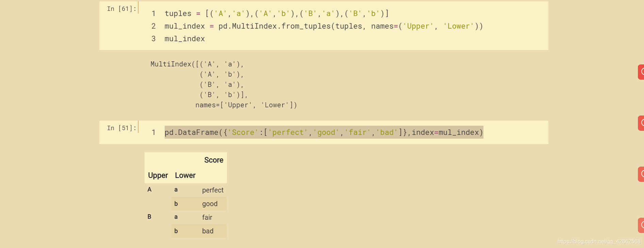644x248 pixels.
Task: Click the Score column header in the table
Action: click(x=214, y=160)
